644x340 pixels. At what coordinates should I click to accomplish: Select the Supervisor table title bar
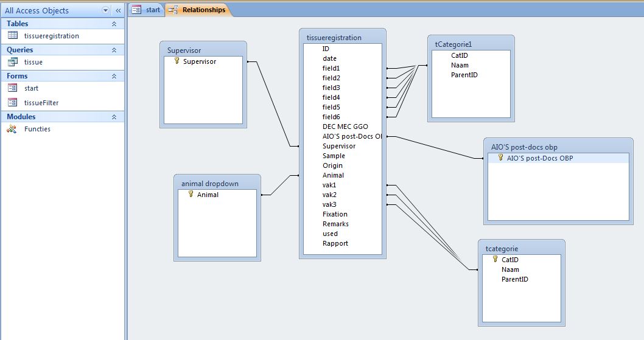(203, 50)
